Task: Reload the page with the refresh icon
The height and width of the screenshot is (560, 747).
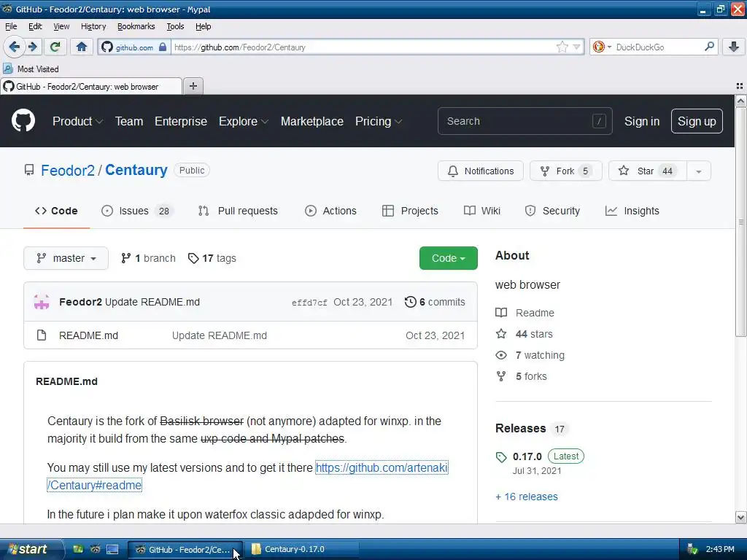Action: pos(55,47)
